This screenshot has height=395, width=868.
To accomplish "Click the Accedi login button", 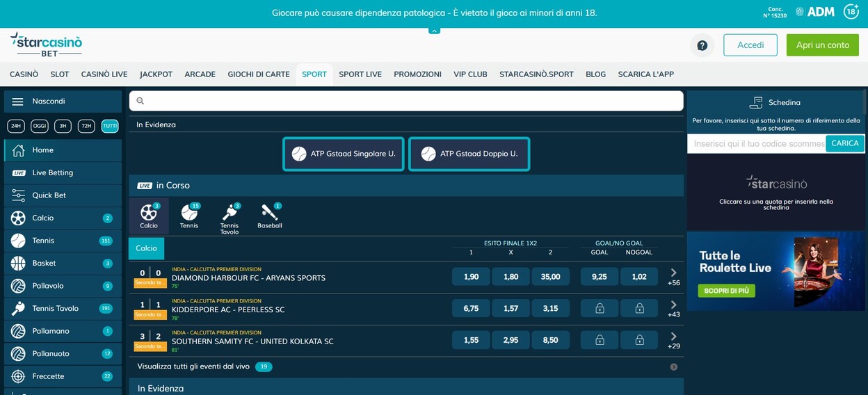I will coord(750,45).
